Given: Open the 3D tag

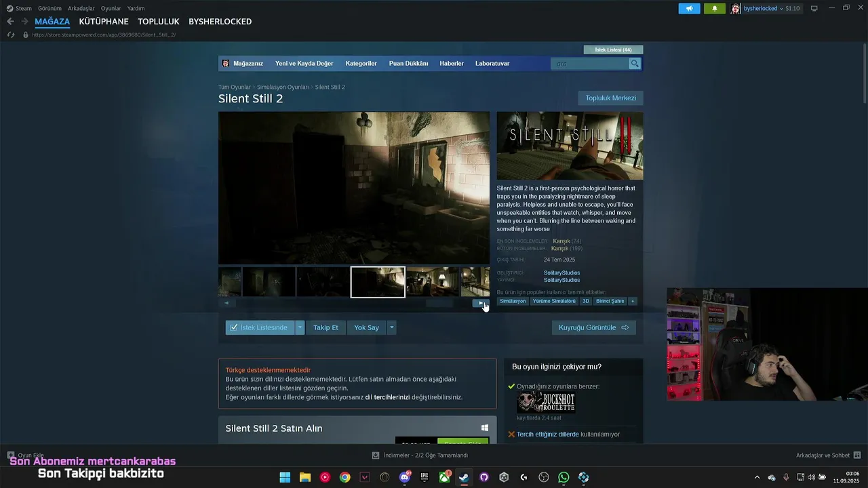Looking at the screenshot, I should coord(586,301).
